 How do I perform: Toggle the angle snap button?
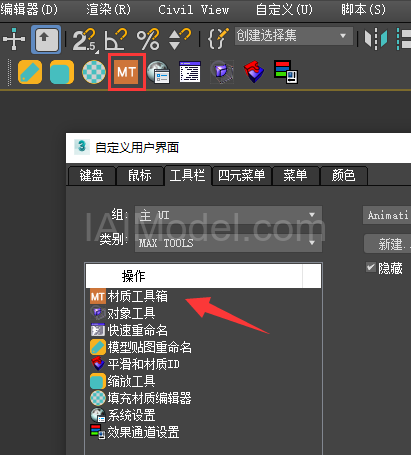pos(116,40)
